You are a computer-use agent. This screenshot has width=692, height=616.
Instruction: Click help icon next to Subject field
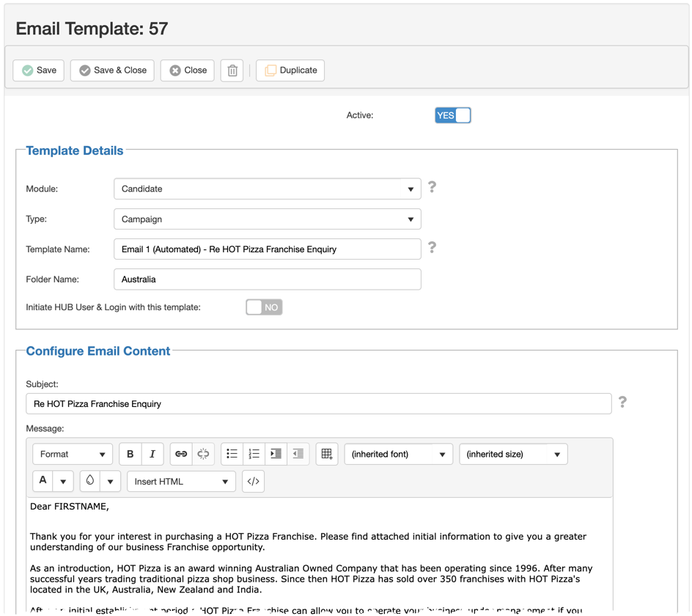click(622, 402)
